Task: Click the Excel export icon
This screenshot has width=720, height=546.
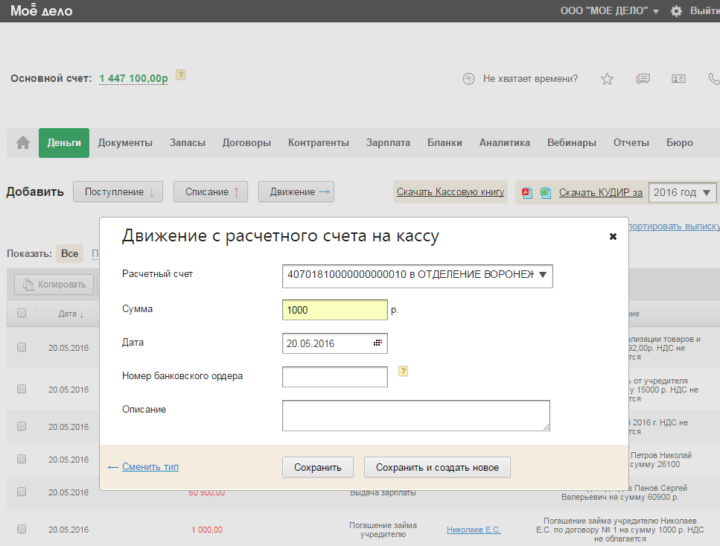Action: (x=545, y=192)
